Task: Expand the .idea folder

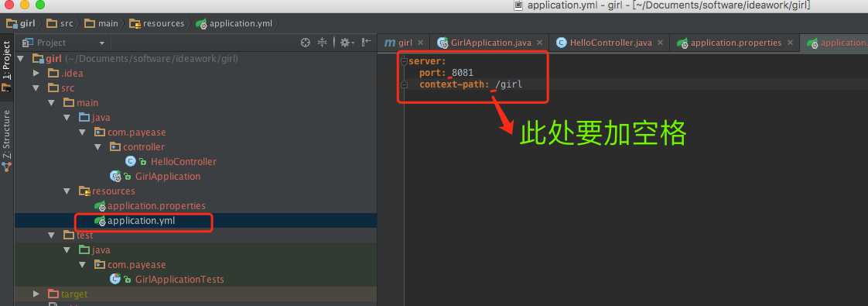Action: pos(36,73)
